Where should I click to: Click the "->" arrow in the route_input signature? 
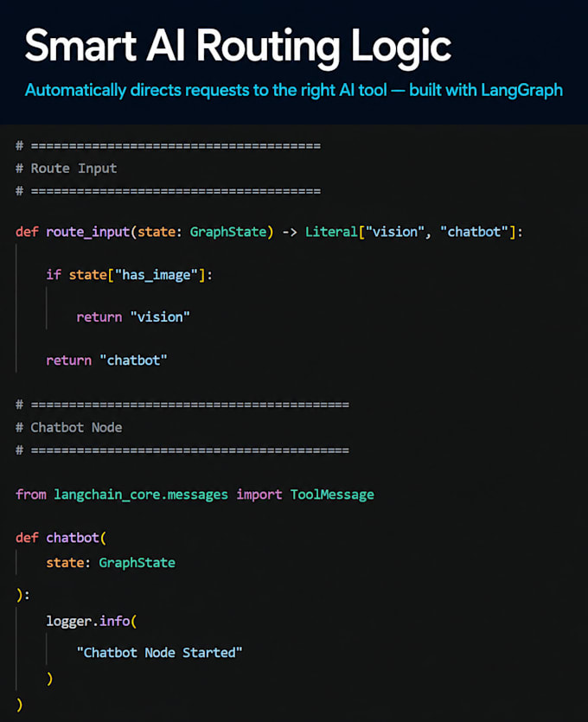(290, 232)
